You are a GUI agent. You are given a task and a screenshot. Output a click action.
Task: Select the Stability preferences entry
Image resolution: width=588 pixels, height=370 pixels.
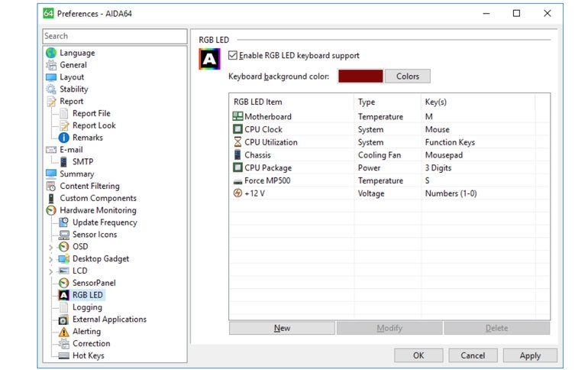pyautogui.click(x=74, y=89)
